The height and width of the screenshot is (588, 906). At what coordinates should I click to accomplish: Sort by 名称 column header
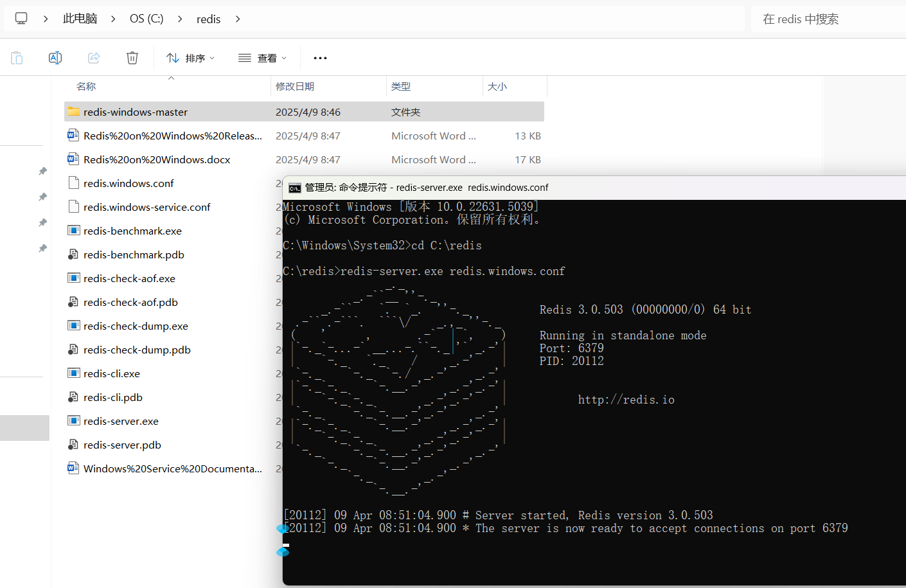click(86, 86)
